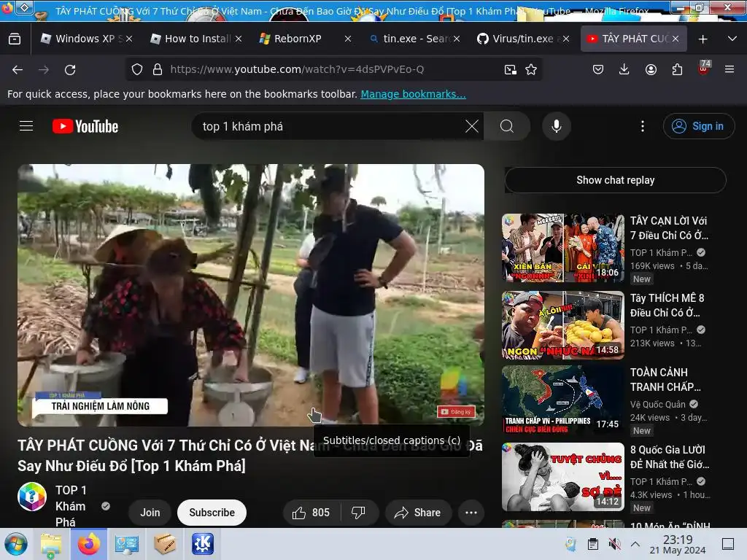Switch to Firefox in taskbar
This screenshot has width=747, height=560.
pos(88,544)
